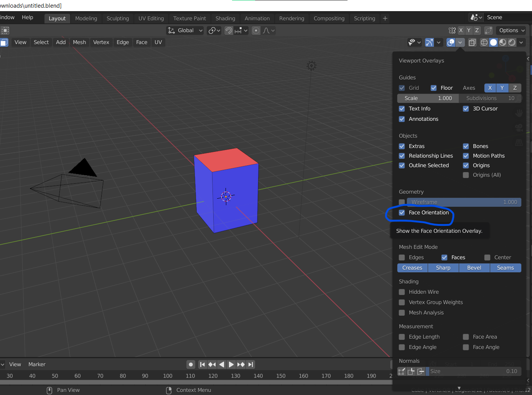The width and height of the screenshot is (532, 395).
Task: Switch to the Shading workspace tab
Action: [225, 18]
